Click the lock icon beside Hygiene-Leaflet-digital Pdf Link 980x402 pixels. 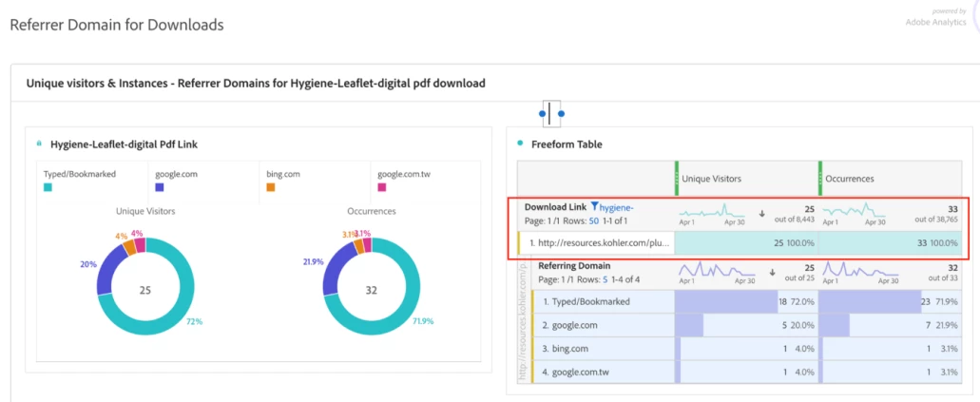click(39, 144)
